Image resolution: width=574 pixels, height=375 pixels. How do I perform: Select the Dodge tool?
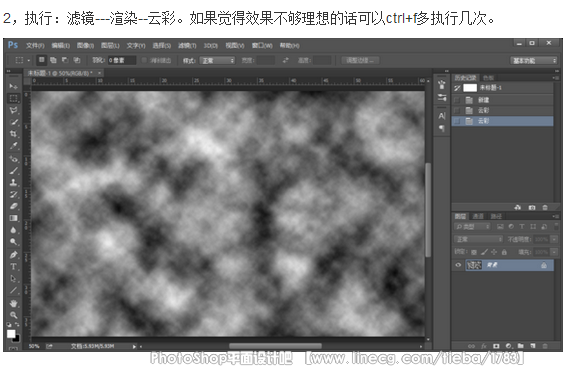pos(13,242)
